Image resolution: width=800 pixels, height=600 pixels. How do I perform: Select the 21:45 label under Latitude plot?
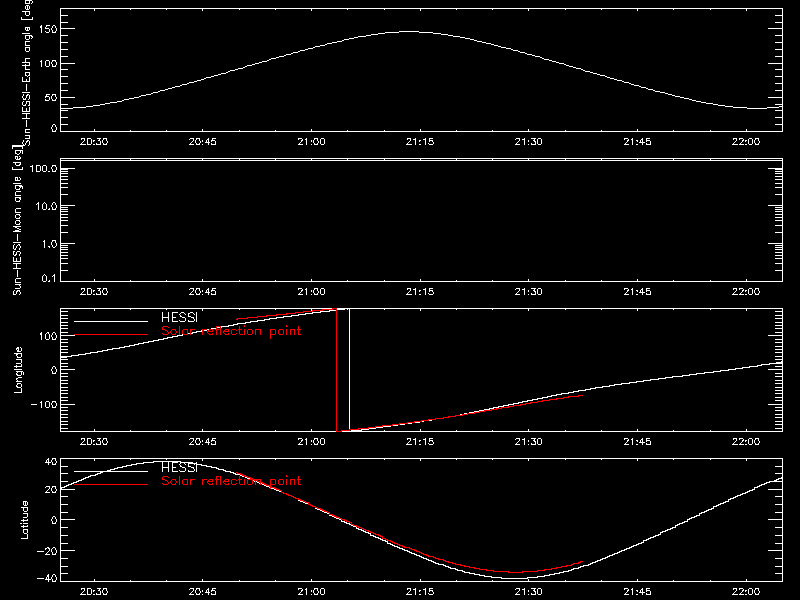[x=637, y=592]
